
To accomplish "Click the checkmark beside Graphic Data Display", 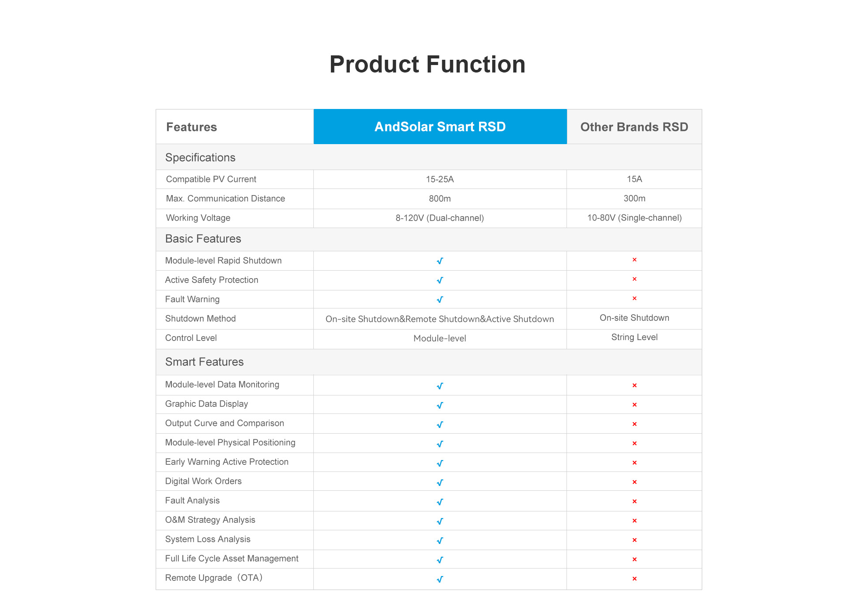I will pos(439,405).
